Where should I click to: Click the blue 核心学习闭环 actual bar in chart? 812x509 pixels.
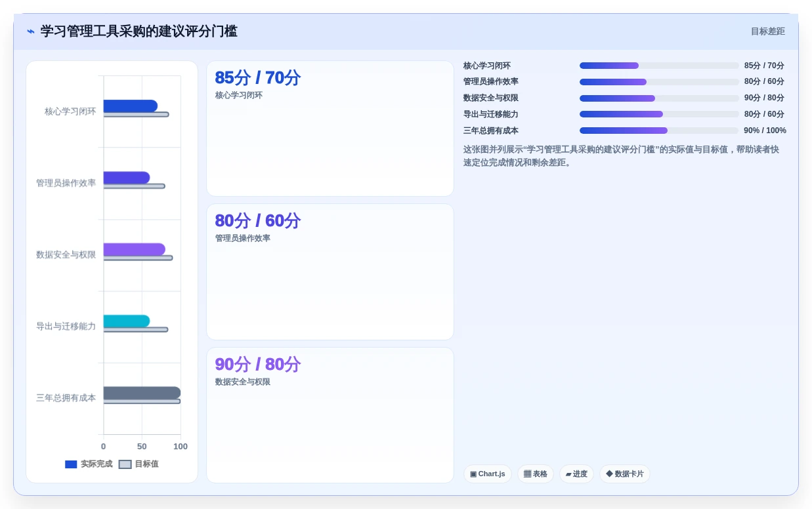(130, 106)
